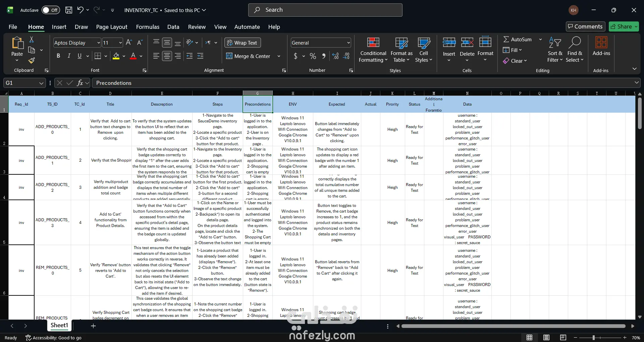The height and width of the screenshot is (342, 644).
Task: Click the Paste clipboard icon
Action: coord(17,44)
